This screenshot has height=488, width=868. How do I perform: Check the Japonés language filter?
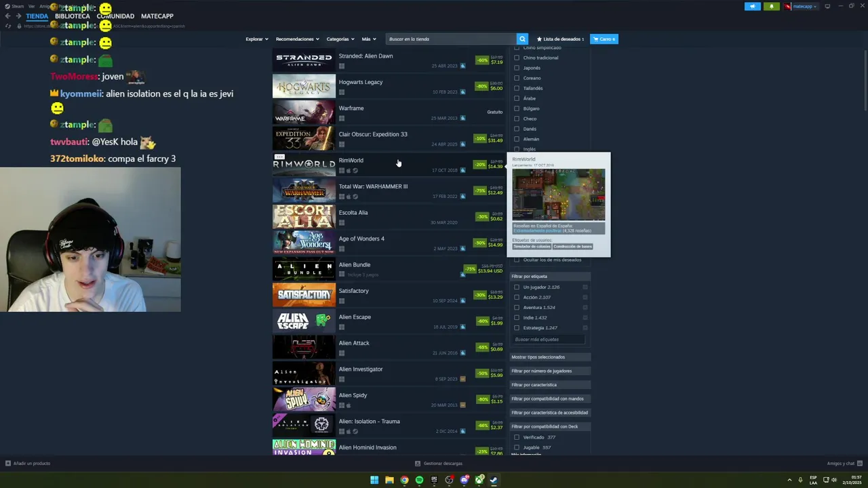(517, 68)
